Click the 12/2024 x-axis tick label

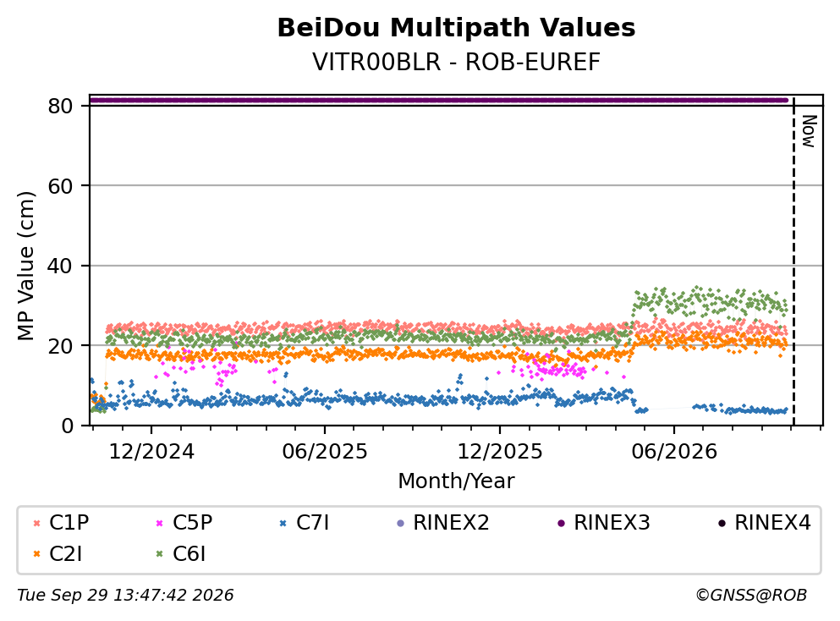[151, 452]
